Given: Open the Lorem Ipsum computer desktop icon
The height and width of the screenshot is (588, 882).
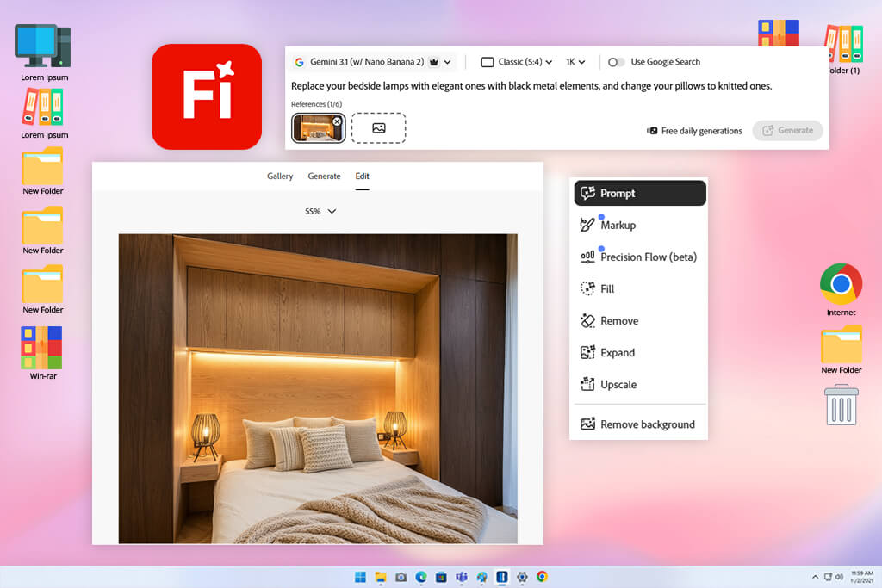Looking at the screenshot, I should coord(44,53).
